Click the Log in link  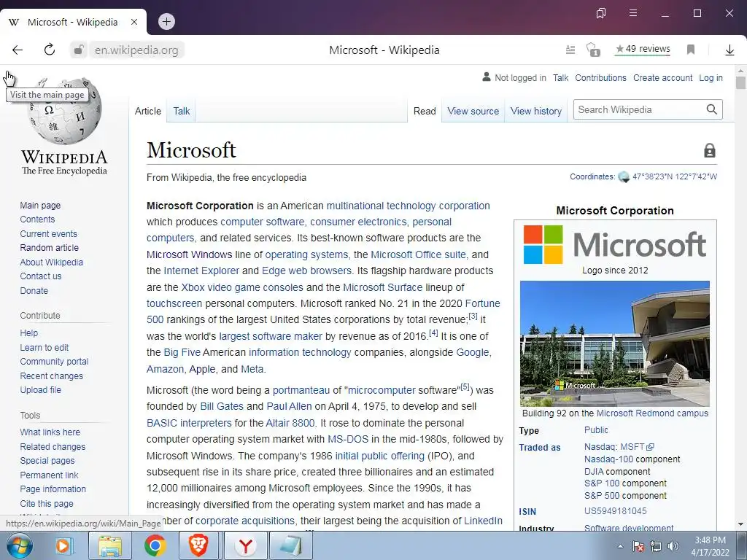click(711, 77)
